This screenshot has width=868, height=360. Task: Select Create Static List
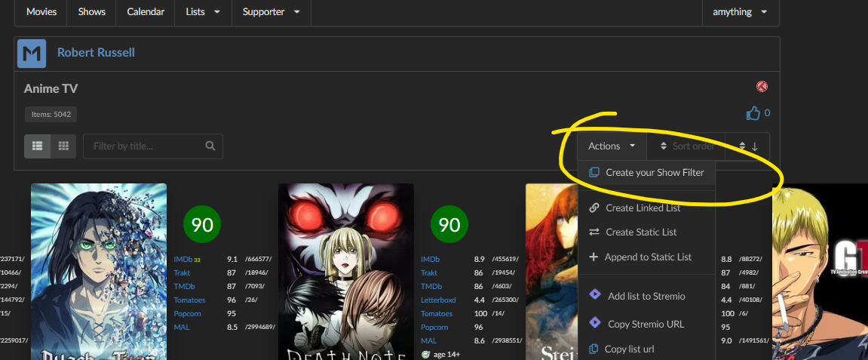[x=646, y=232]
